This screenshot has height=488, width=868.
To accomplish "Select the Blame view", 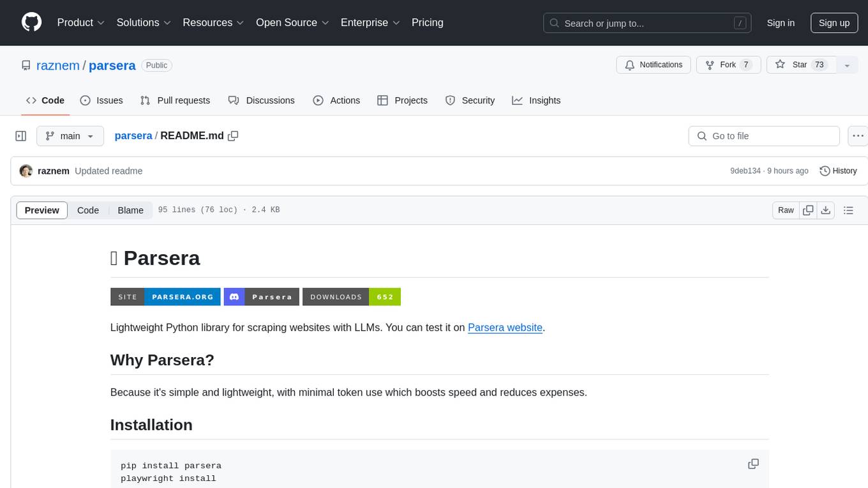I will click(130, 210).
